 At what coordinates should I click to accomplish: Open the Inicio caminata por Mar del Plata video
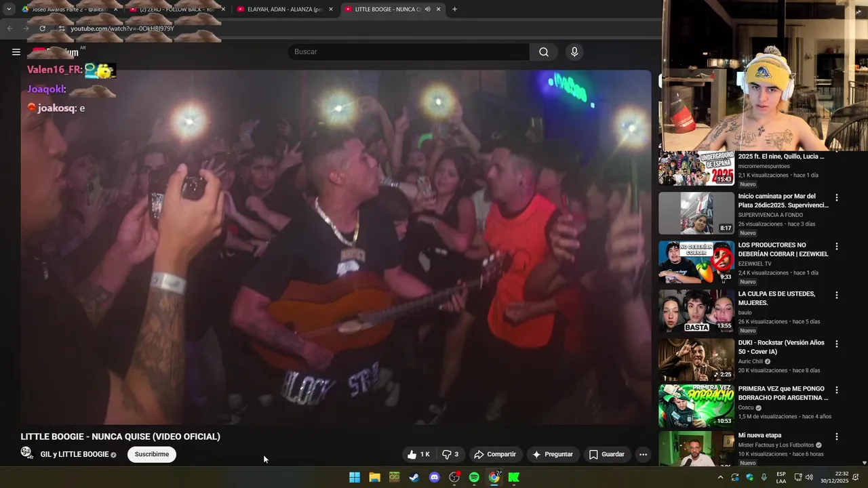click(x=783, y=201)
